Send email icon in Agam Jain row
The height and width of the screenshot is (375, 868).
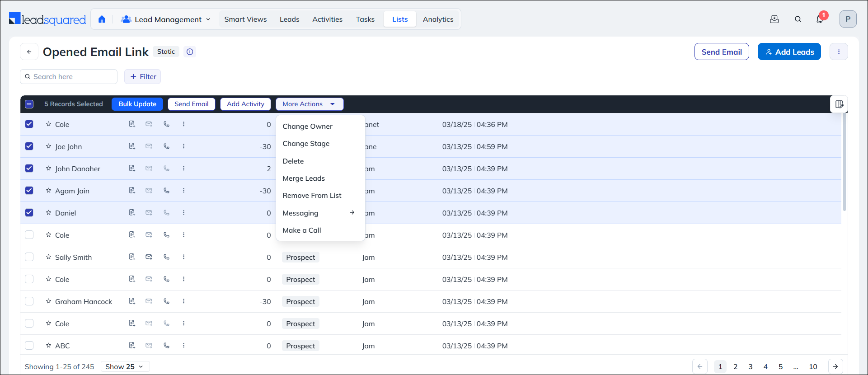[149, 191]
